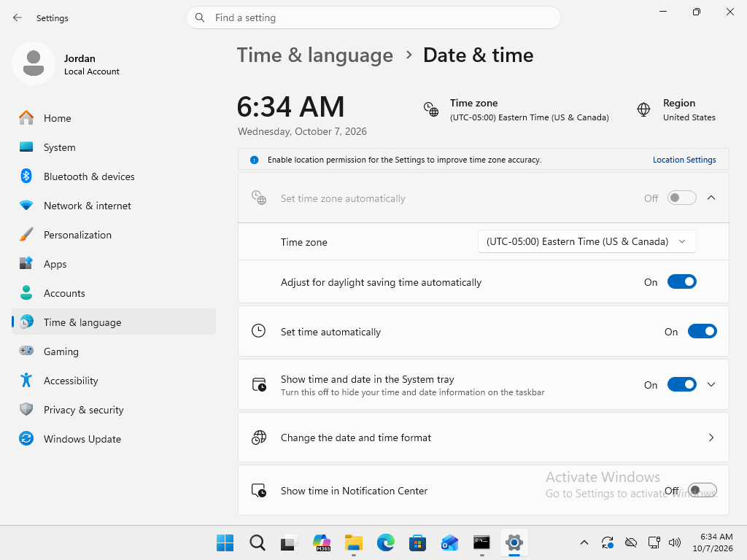This screenshot has width=747, height=560.
Task: Toggle Set time zone automatically switch
Action: click(682, 198)
